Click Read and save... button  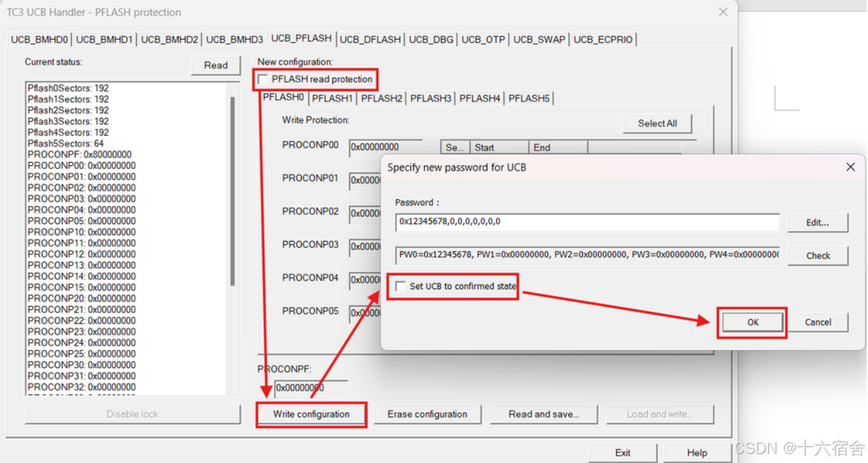(x=543, y=414)
